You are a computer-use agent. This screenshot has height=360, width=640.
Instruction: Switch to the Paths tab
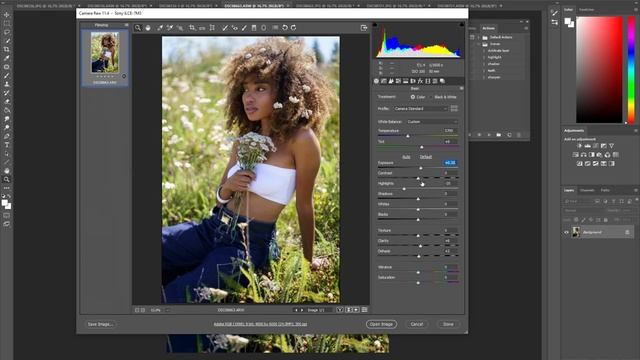pos(605,190)
